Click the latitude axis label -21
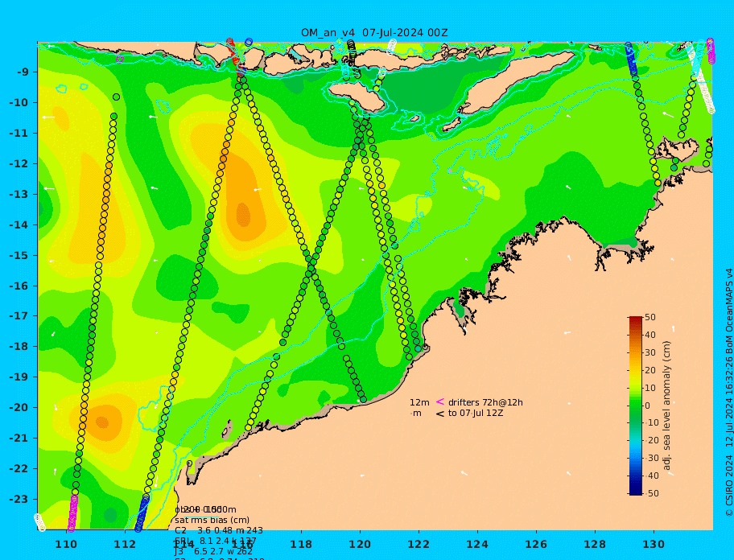Image resolution: width=734 pixels, height=560 pixels. (x=21, y=439)
